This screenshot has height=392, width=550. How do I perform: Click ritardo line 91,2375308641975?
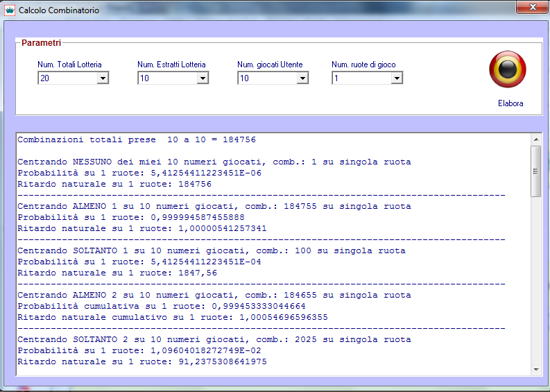pyautogui.click(x=142, y=361)
